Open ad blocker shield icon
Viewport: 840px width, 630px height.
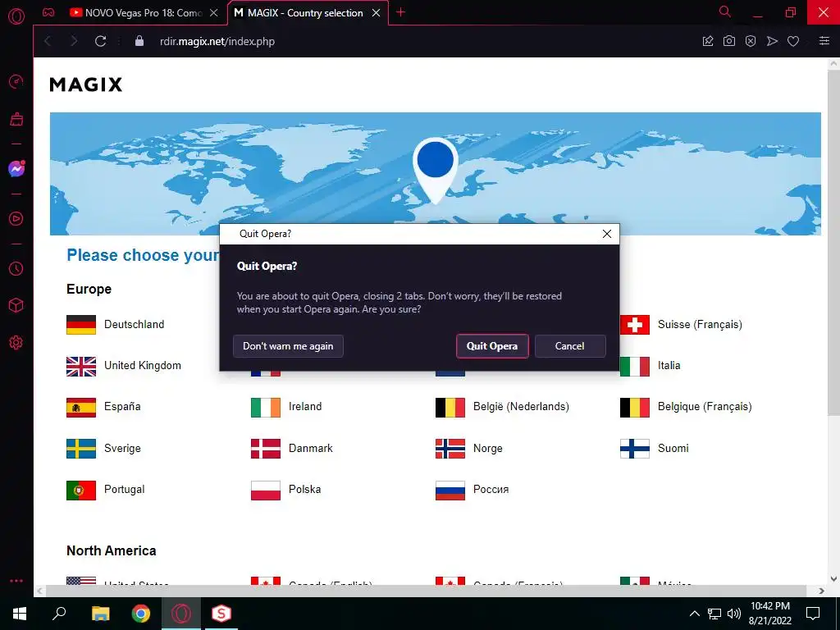tap(751, 41)
